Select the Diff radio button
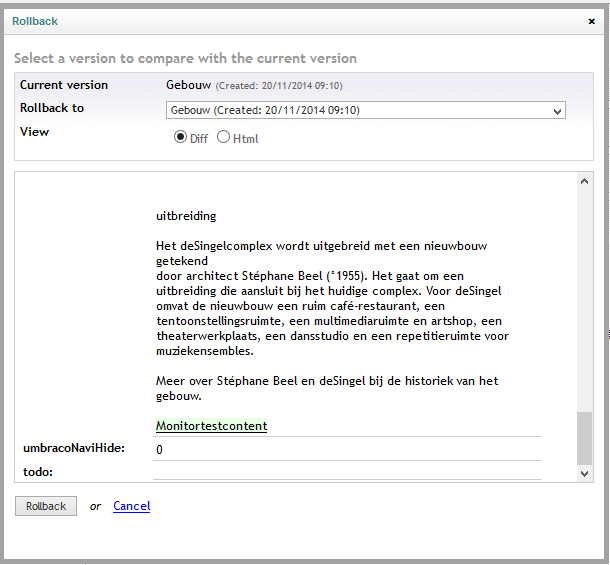This screenshot has height=565, width=610. pyautogui.click(x=180, y=137)
